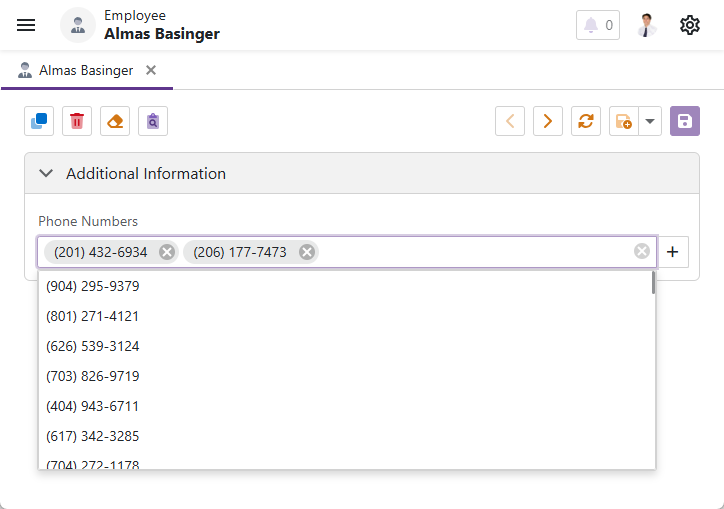
Task: Close the Almas Basinger tab
Action: (x=151, y=70)
